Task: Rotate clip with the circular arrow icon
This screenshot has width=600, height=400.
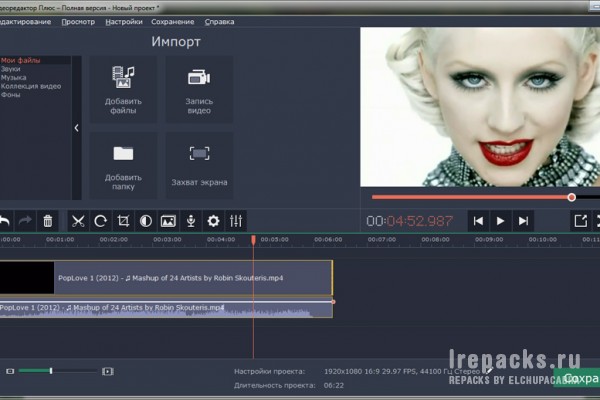Action: (101, 221)
